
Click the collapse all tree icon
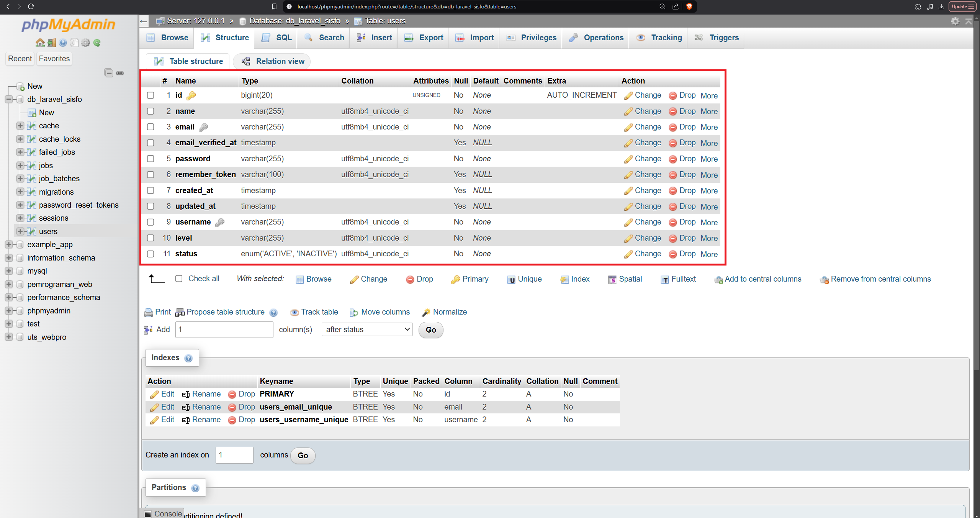coord(108,73)
